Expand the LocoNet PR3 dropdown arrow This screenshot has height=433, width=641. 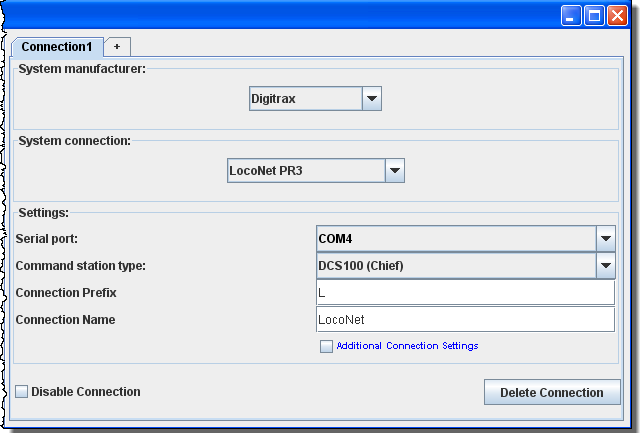[395, 171]
